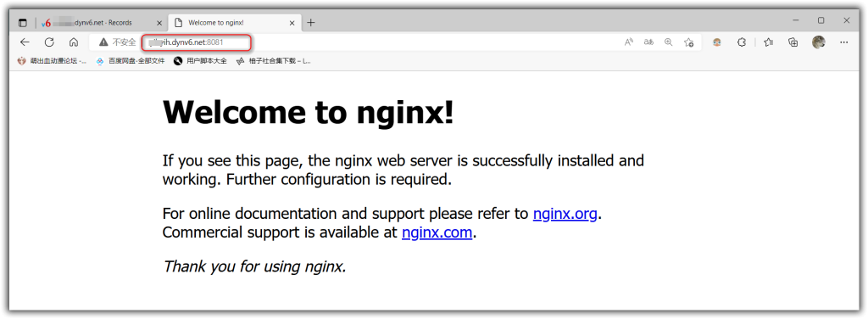
Task: Open the user profile avatar
Action: coord(819,42)
